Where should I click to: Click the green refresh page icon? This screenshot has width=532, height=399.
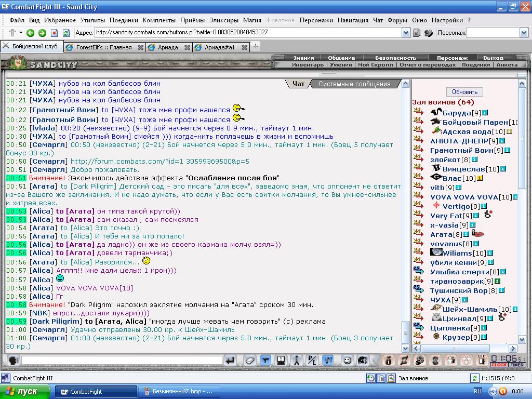coord(66,33)
